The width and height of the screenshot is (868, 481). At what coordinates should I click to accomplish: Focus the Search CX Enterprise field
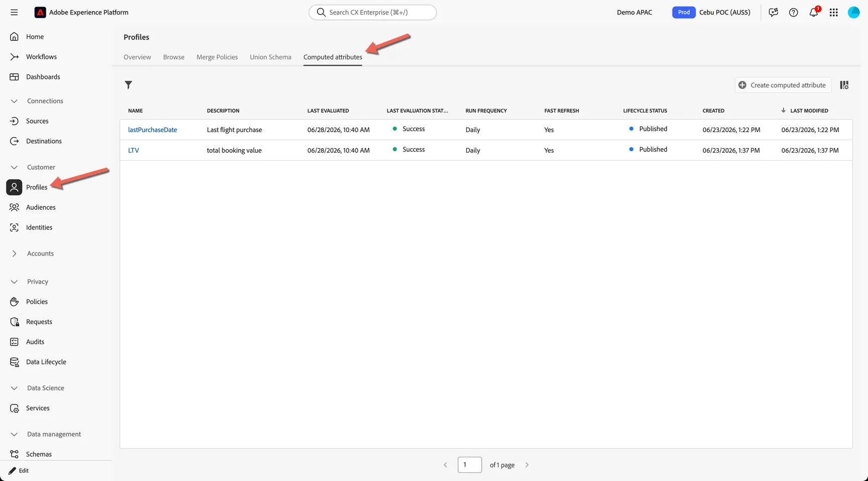coord(373,13)
